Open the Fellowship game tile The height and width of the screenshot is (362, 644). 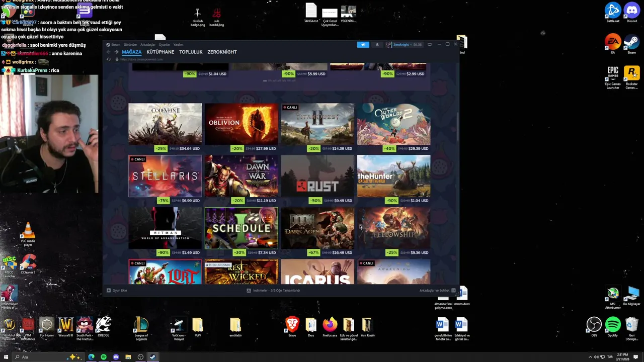(393, 228)
